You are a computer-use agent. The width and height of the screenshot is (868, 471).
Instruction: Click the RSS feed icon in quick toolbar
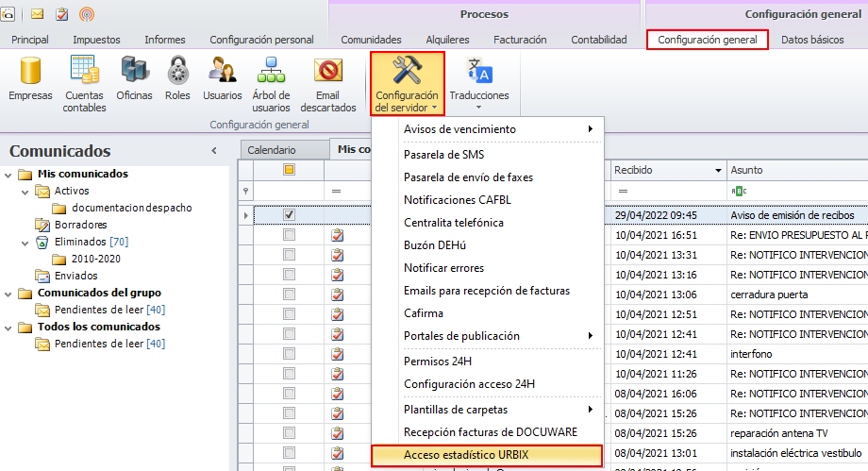tap(87, 14)
